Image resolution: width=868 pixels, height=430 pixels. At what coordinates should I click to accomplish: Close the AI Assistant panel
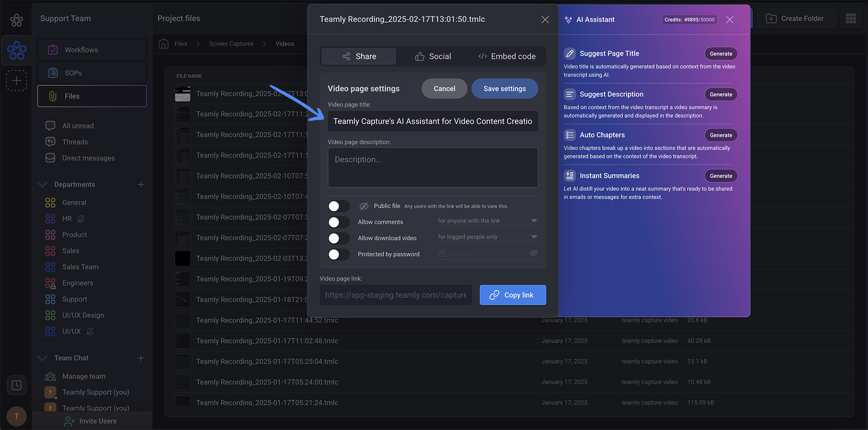pyautogui.click(x=729, y=20)
